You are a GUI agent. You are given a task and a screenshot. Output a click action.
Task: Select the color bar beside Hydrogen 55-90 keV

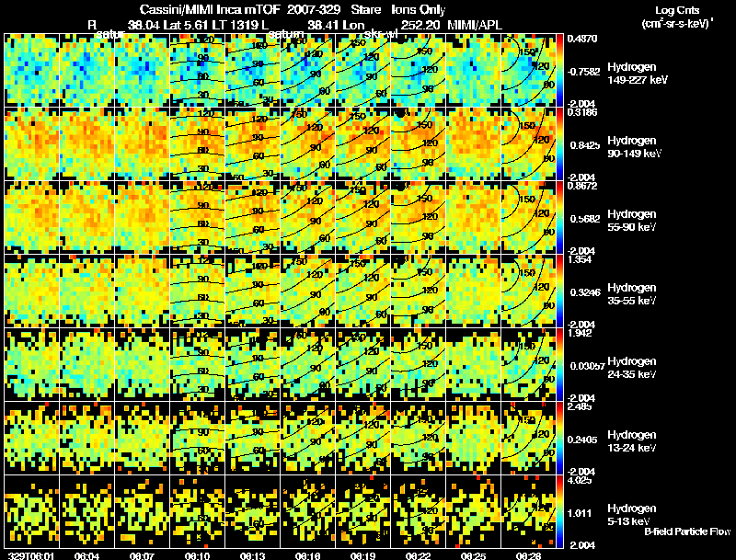point(560,218)
